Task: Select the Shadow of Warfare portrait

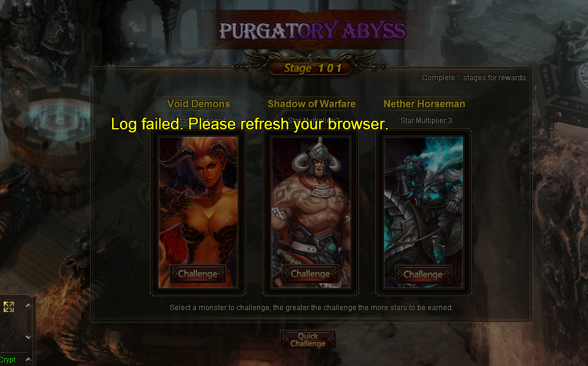Action: click(x=311, y=212)
